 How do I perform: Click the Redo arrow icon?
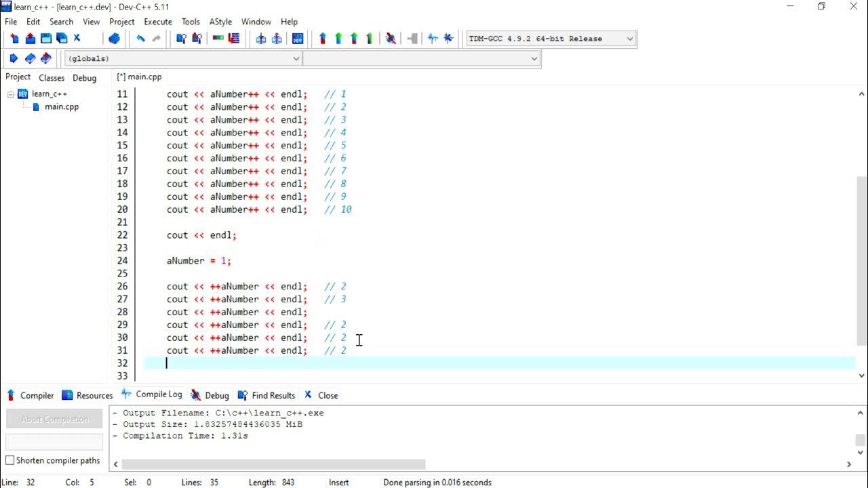click(x=157, y=39)
